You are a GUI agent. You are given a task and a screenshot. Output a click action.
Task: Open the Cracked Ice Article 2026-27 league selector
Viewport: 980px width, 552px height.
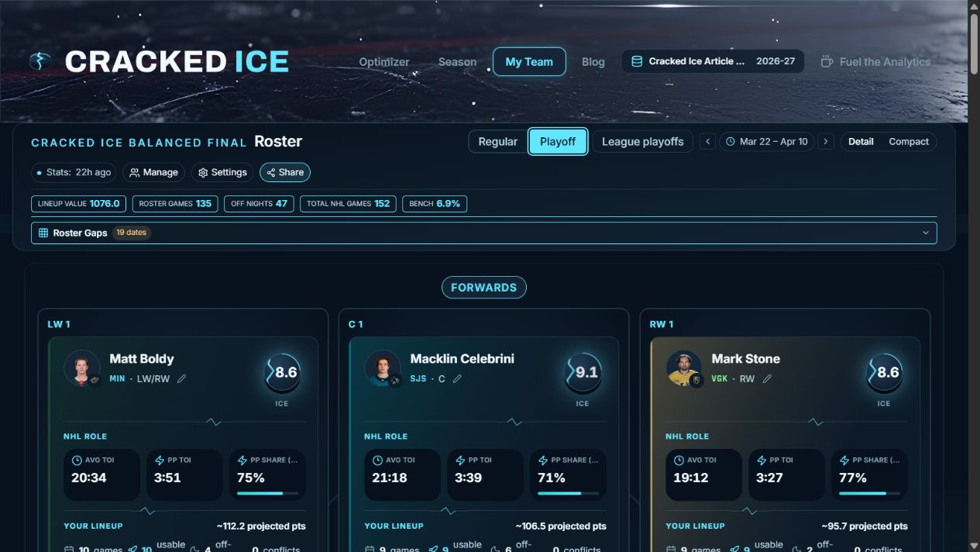(713, 61)
